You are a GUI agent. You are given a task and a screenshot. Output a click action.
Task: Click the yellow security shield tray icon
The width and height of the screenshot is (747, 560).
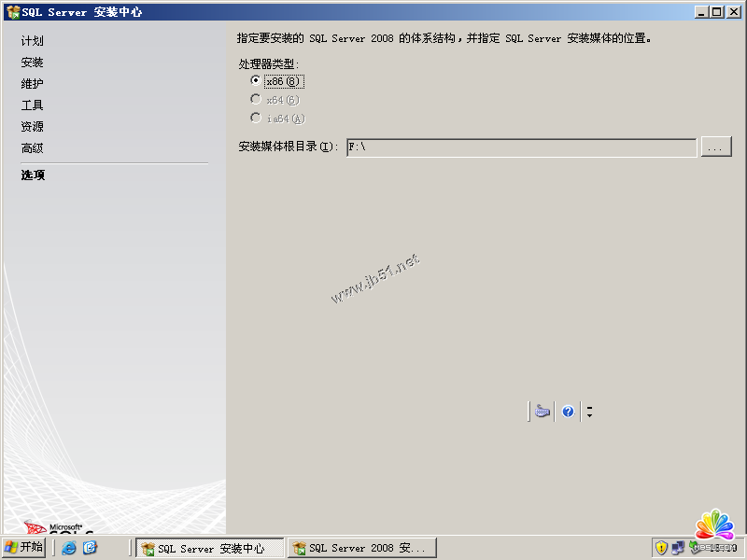(x=661, y=548)
